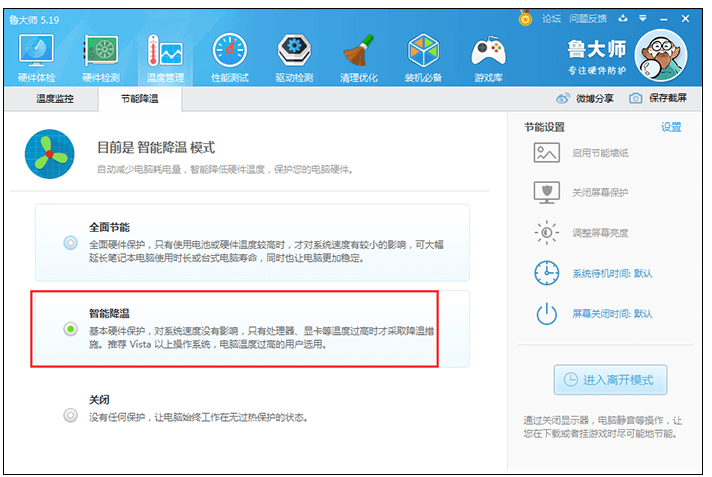Image resolution: width=712 pixels, height=477 pixels.
Task: Click the gold medal icon
Action: pyautogui.click(x=525, y=19)
